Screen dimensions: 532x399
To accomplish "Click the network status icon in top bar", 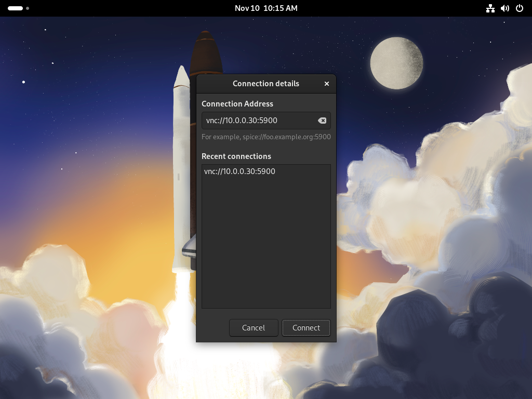I will pyautogui.click(x=490, y=8).
